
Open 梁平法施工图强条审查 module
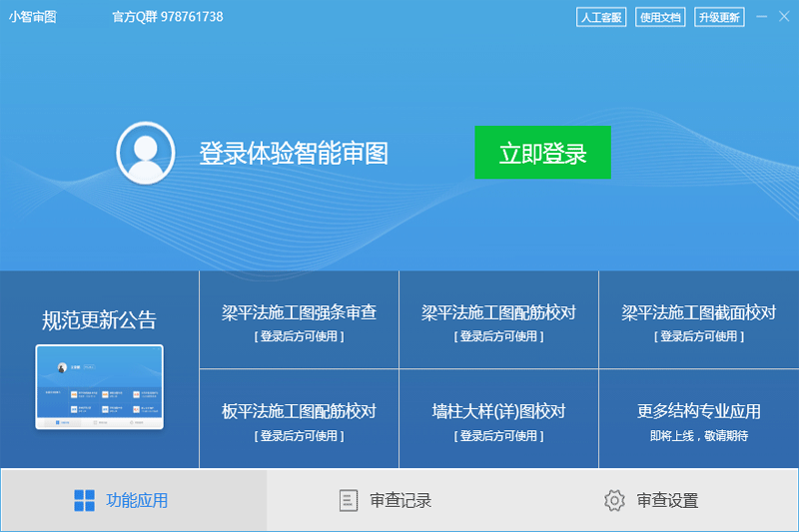point(299,321)
